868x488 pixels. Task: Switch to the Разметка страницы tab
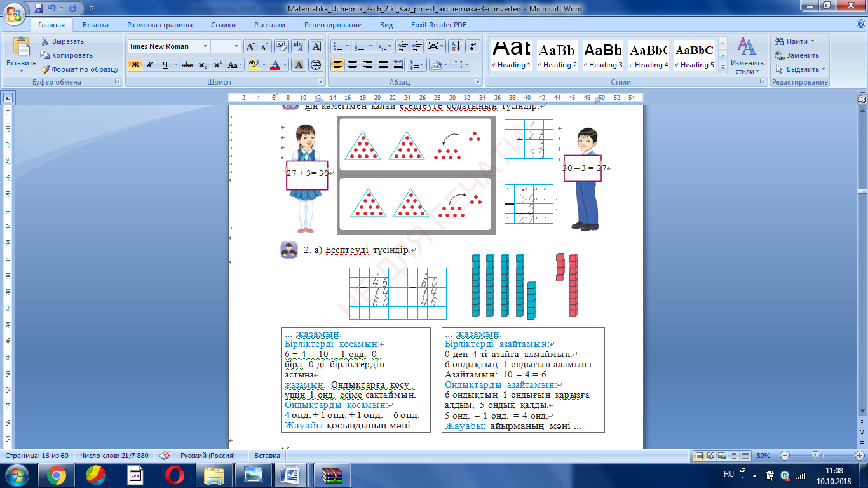click(x=159, y=25)
